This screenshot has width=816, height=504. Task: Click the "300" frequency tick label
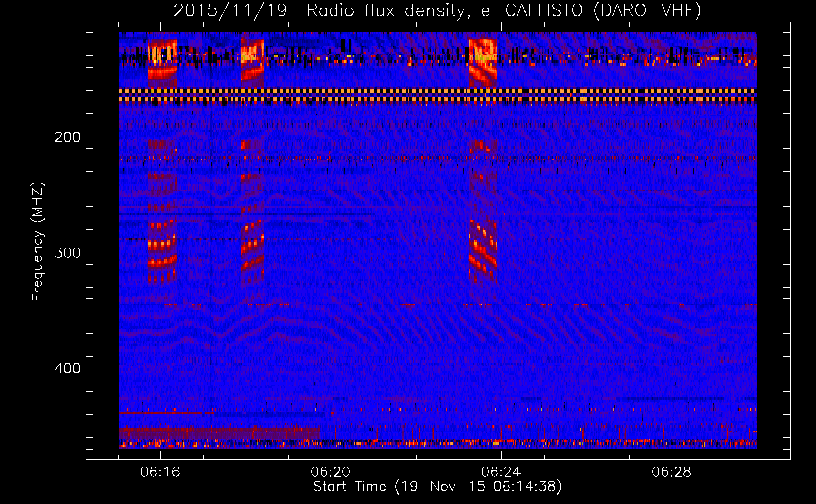coord(68,253)
